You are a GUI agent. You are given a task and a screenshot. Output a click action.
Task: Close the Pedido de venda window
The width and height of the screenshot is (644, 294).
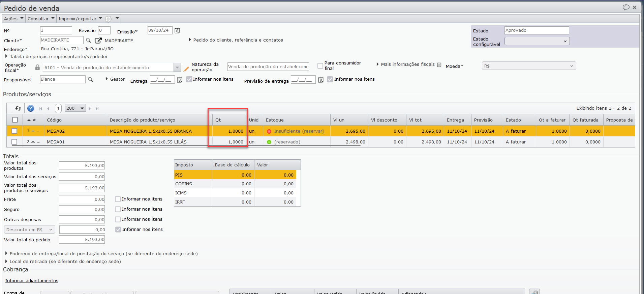[635, 7]
